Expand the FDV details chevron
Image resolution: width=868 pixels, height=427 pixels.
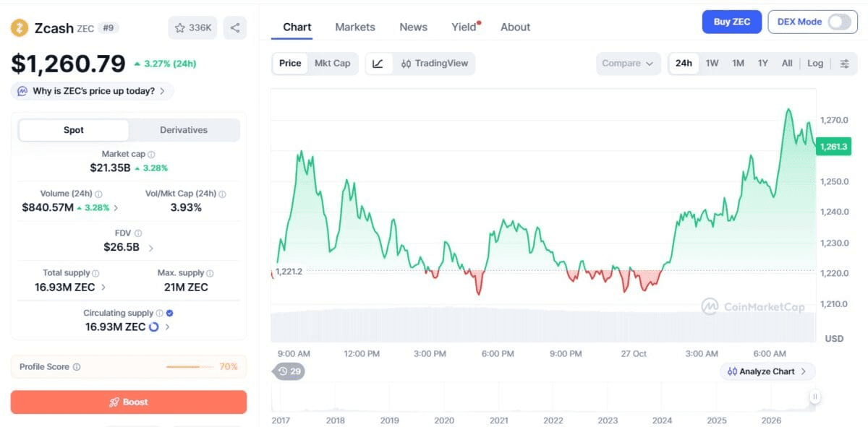[150, 248]
